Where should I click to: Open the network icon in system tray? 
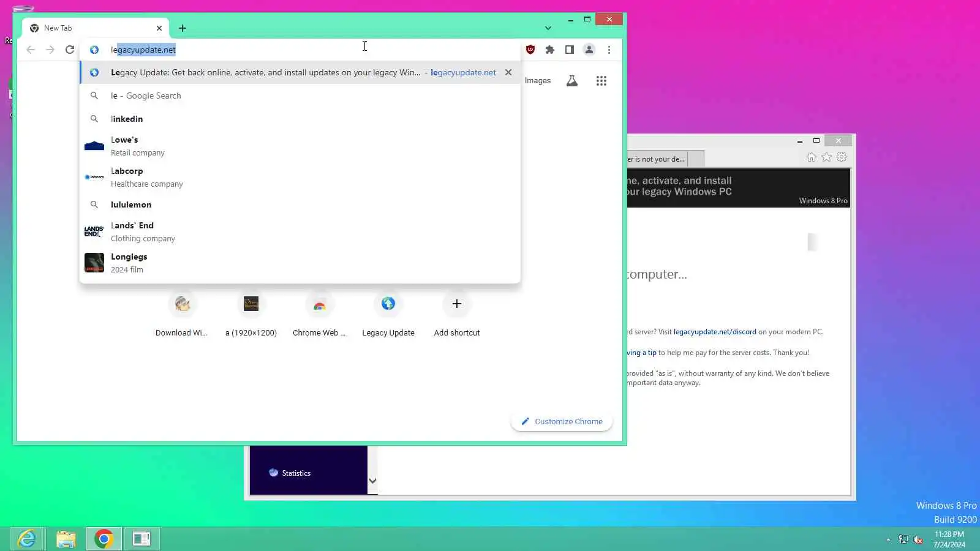tap(903, 539)
